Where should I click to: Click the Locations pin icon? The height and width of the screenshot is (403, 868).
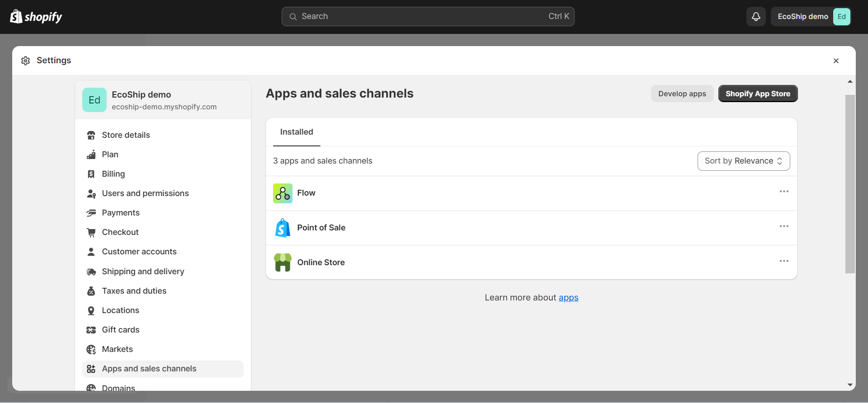click(91, 310)
